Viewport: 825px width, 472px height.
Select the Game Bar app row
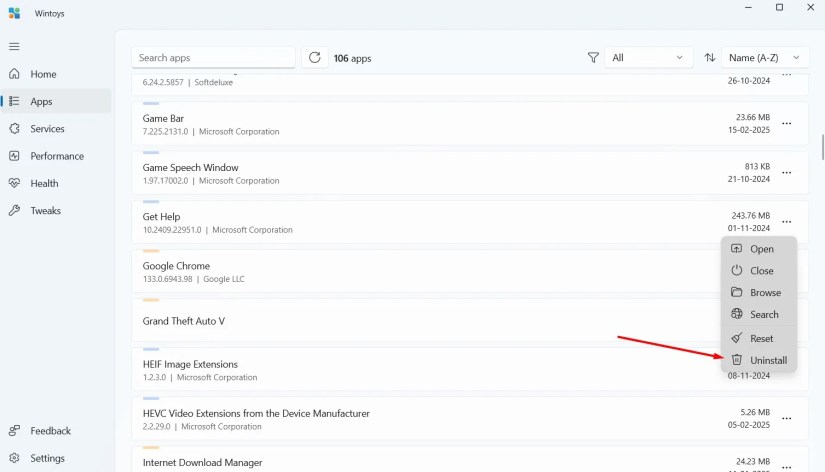tap(470, 124)
